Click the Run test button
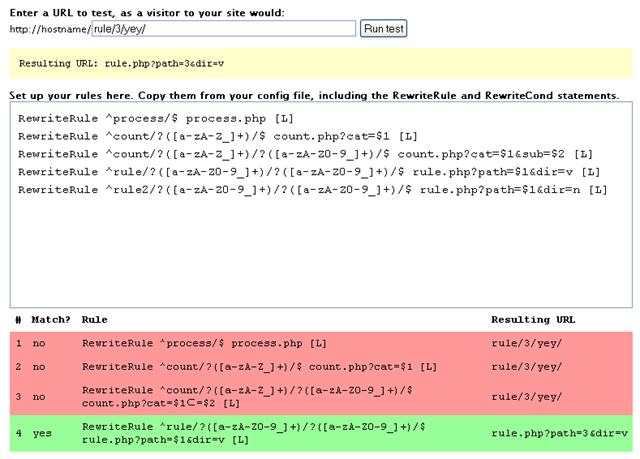The image size is (640, 459). pyautogui.click(x=383, y=29)
